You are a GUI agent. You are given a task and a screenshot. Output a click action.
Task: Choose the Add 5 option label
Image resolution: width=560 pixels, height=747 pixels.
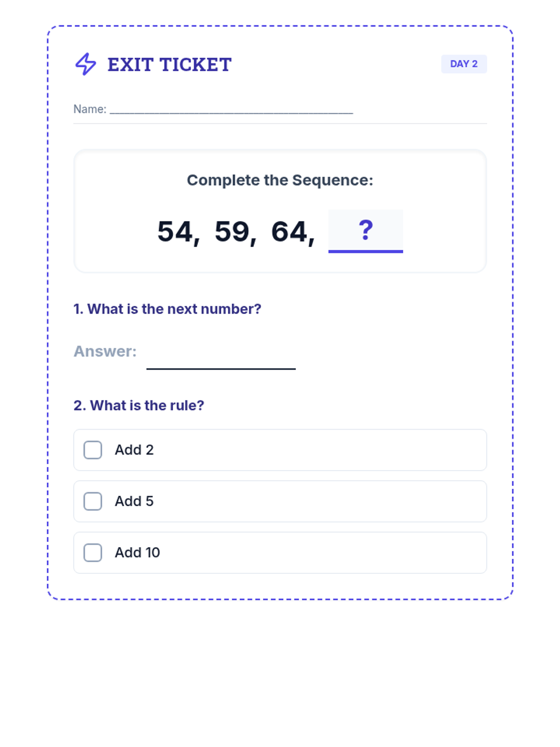pos(134,501)
